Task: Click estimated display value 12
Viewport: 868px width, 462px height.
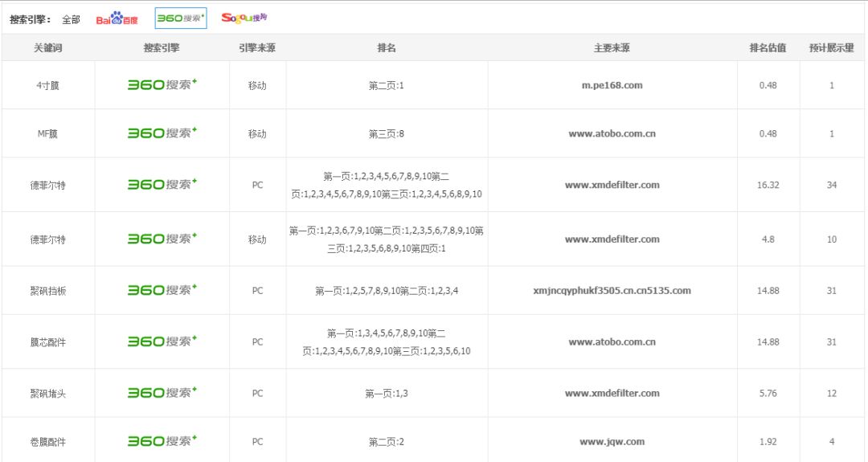Action: pyautogui.click(x=832, y=394)
